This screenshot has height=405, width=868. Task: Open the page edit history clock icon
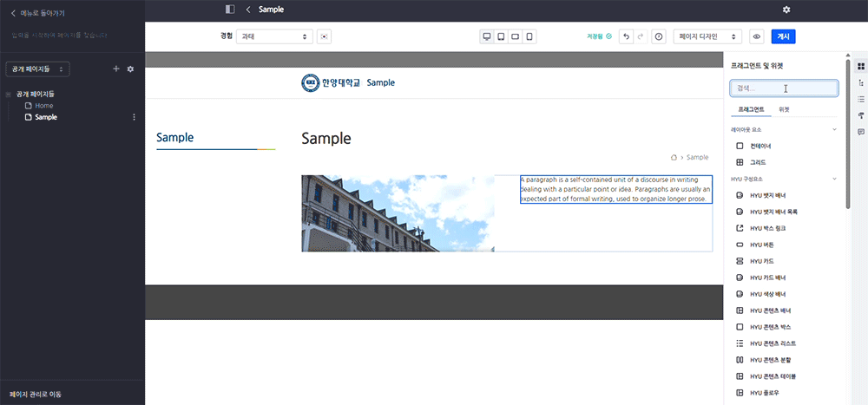[659, 36]
